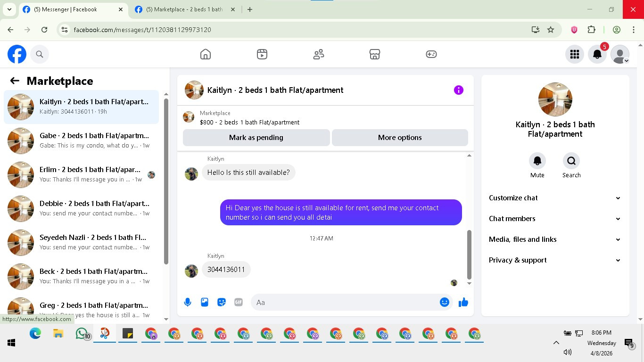
Task: Open the $800 2 beds listing link
Action: tap(249, 122)
